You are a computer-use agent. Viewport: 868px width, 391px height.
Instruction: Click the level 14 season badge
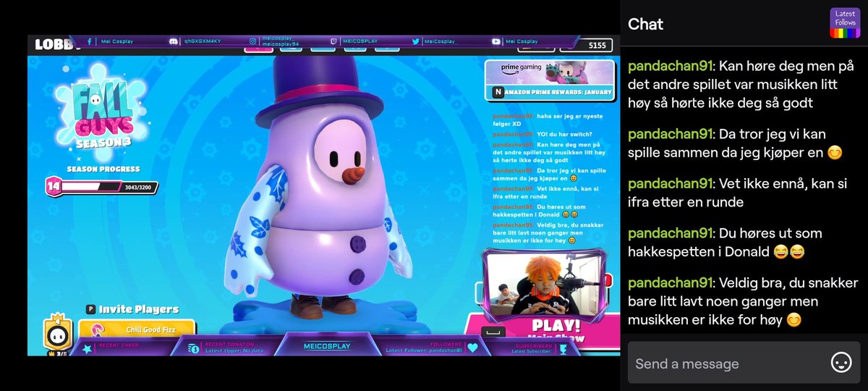[54, 187]
